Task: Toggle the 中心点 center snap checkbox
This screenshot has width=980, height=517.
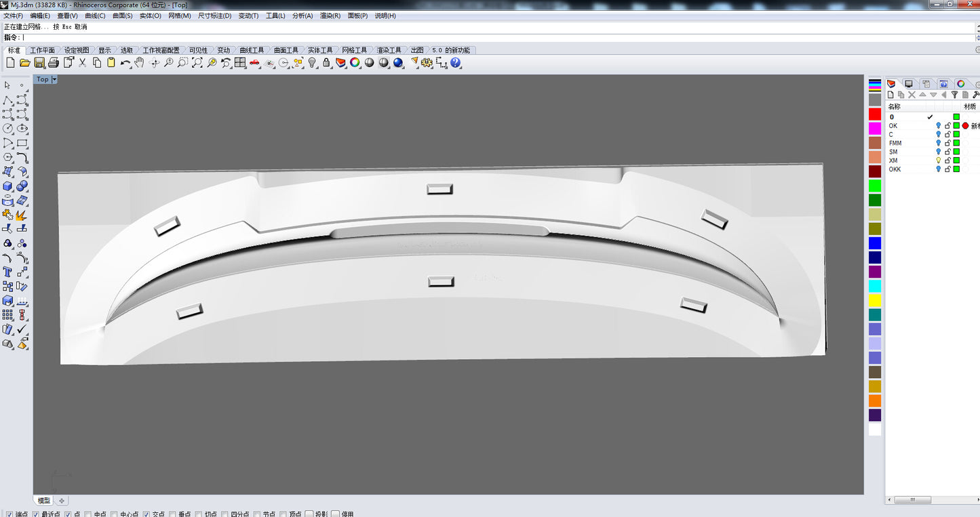Action: [114, 514]
